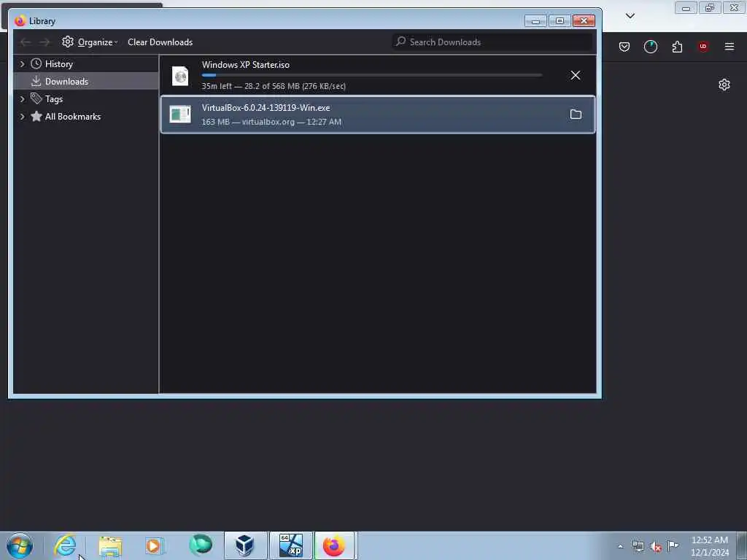Open the Action Center flag icon
The width and height of the screenshot is (747, 560).
[x=673, y=545]
